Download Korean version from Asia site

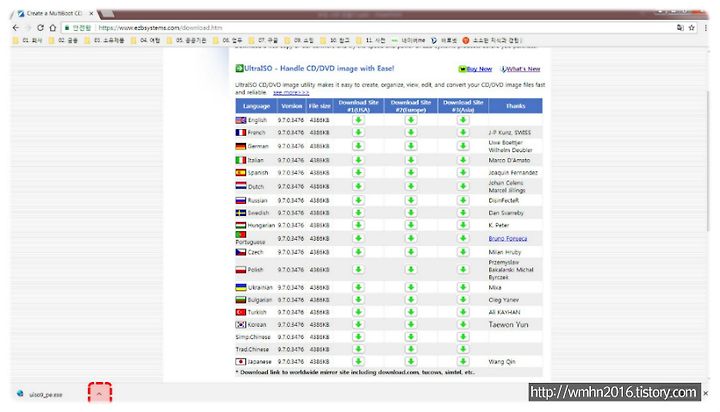463,324
